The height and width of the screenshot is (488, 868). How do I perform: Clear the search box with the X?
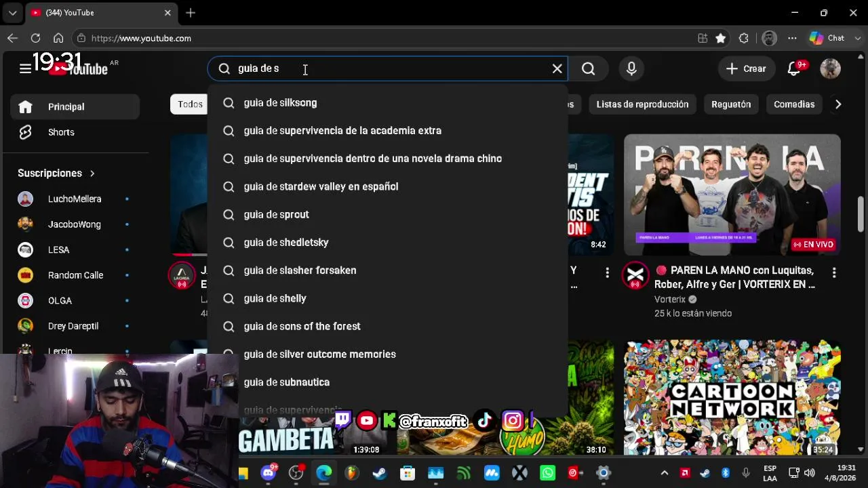(557, 68)
